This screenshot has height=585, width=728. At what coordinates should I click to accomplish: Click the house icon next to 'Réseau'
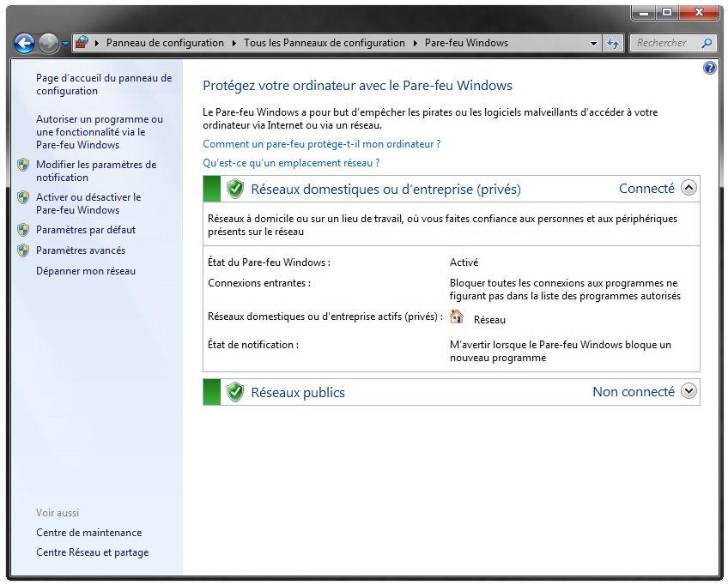click(457, 317)
